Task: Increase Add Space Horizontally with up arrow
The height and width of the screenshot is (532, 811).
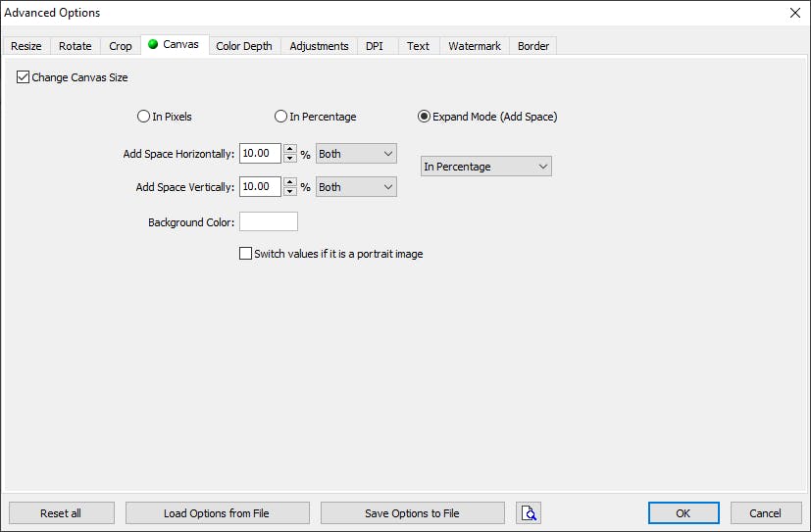Action: (289, 149)
